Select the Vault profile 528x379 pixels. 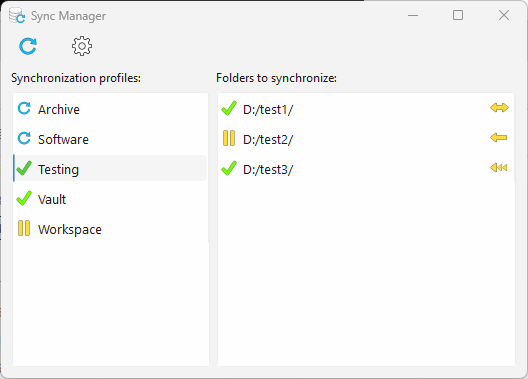pos(110,199)
